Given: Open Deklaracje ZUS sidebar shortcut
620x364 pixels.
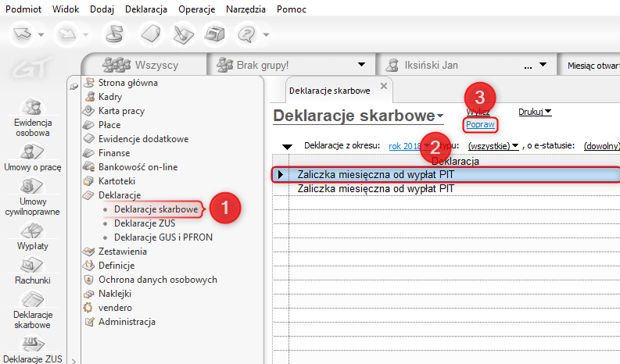Looking at the screenshot, I should click(x=32, y=349).
